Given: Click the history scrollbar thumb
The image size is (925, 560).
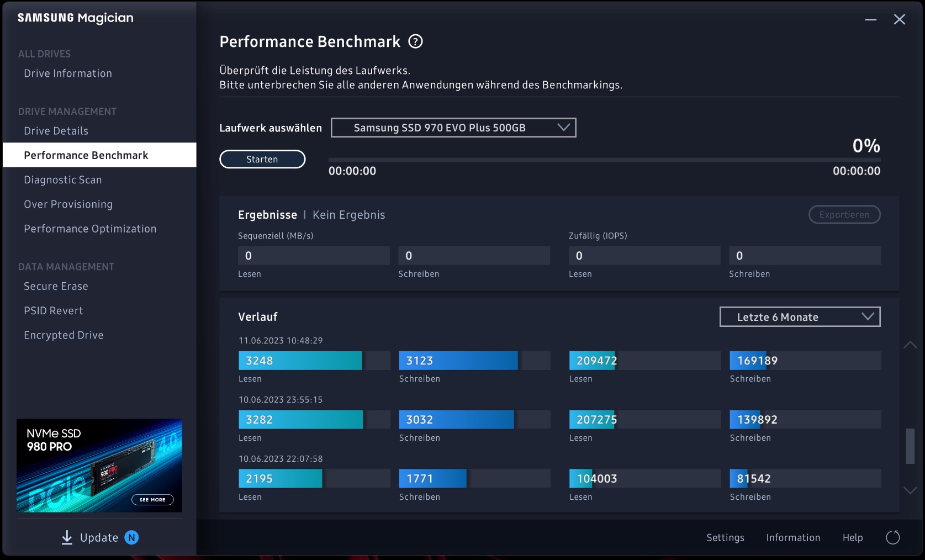Looking at the screenshot, I should 910,446.
